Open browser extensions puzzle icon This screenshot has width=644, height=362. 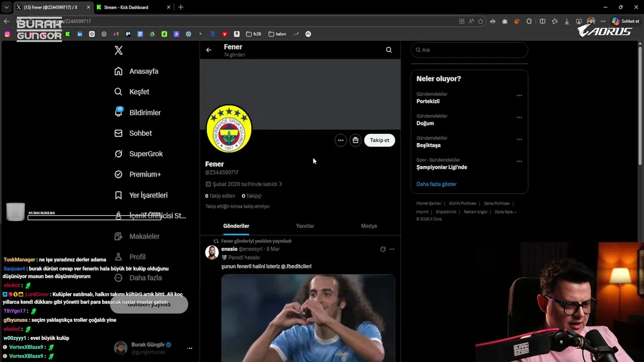pyautogui.click(x=529, y=21)
